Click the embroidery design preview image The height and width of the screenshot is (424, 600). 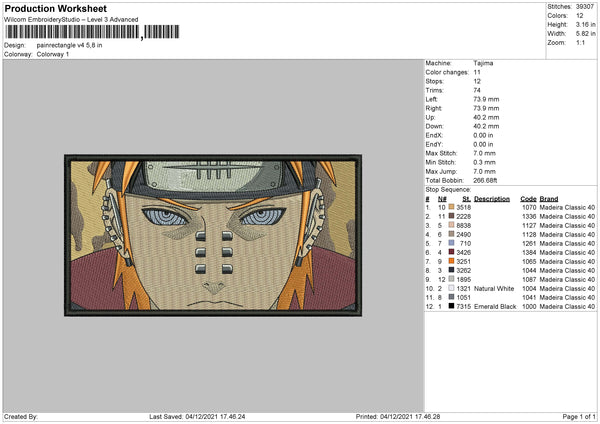(x=213, y=235)
